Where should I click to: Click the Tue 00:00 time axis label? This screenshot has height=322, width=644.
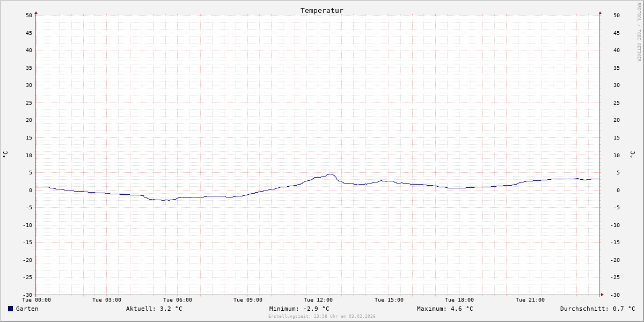point(36,300)
